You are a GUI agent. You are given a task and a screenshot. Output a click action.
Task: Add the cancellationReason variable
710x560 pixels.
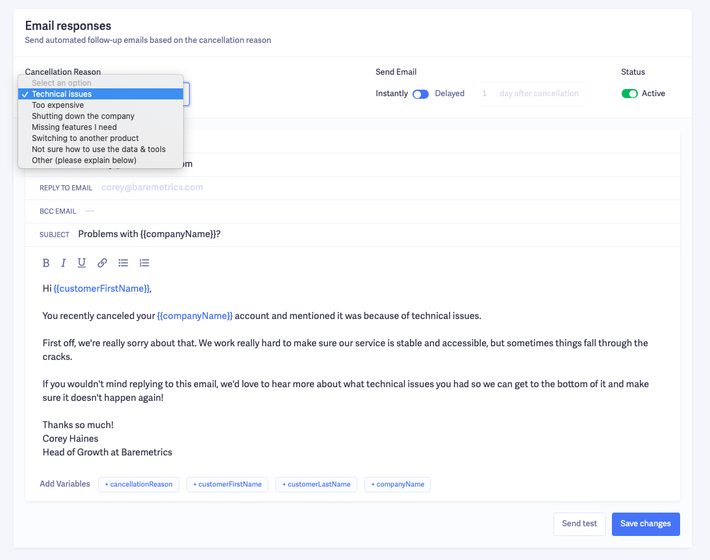click(139, 484)
